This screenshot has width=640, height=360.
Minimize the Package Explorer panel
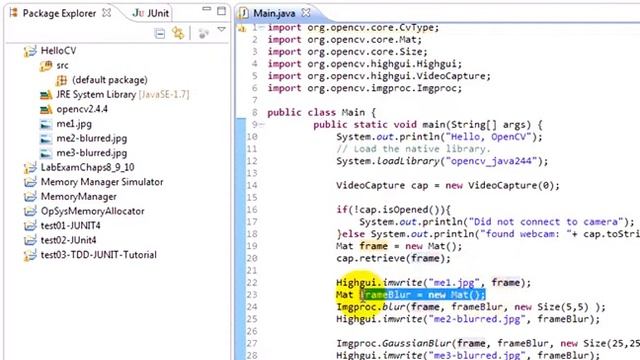point(207,9)
